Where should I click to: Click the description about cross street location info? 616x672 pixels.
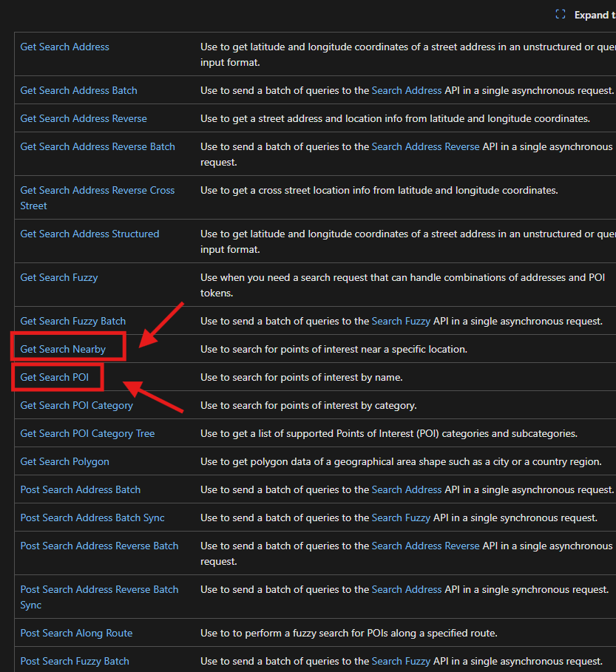click(x=379, y=190)
